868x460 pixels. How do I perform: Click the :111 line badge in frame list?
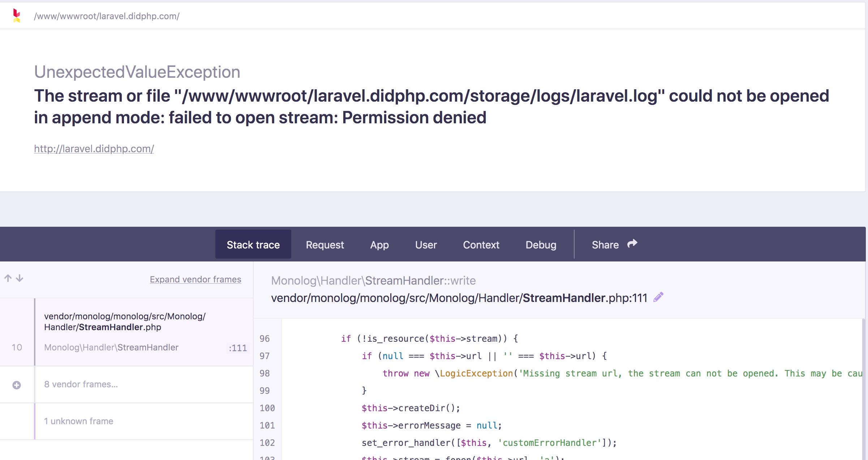pos(238,348)
